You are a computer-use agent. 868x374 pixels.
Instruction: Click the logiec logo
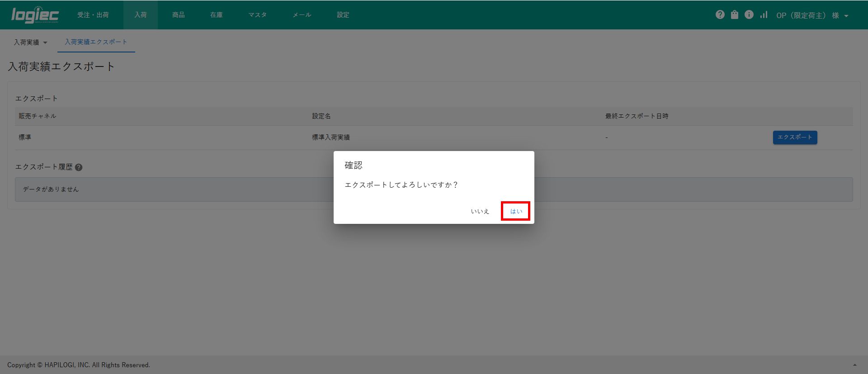[x=35, y=15]
